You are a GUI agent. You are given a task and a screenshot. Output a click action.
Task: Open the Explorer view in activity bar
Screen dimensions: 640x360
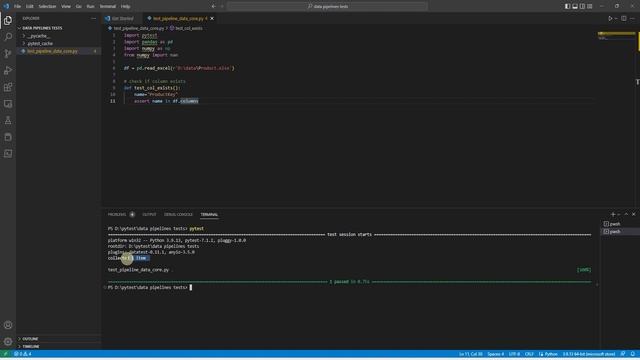tap(8, 20)
